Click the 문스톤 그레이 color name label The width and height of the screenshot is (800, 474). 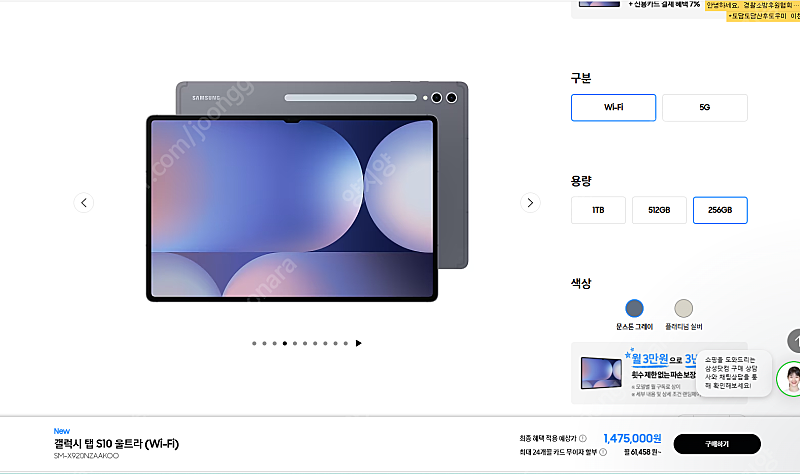pos(634,327)
